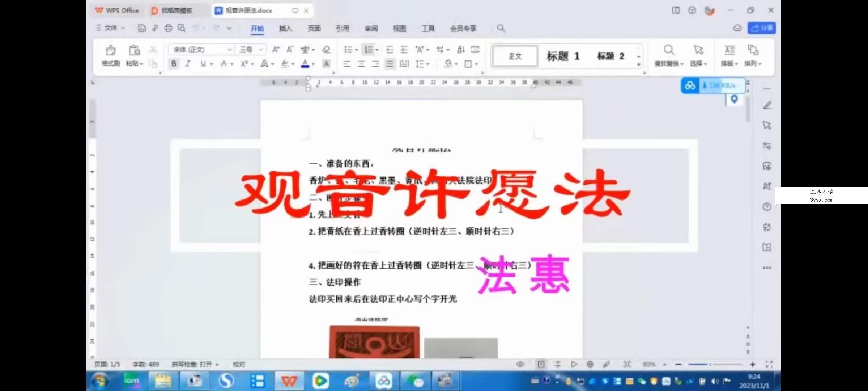This screenshot has height=391, width=868.
Task: Click the Align Right icon
Action: (x=375, y=64)
